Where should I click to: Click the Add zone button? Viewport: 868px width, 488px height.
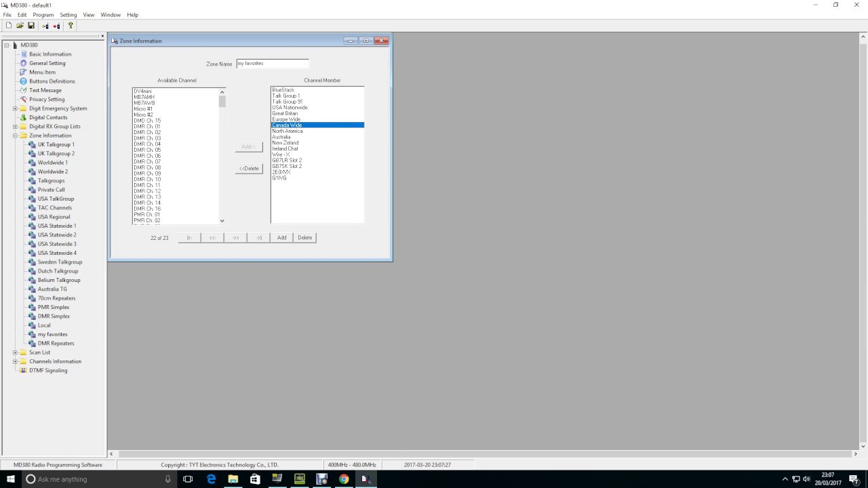281,238
